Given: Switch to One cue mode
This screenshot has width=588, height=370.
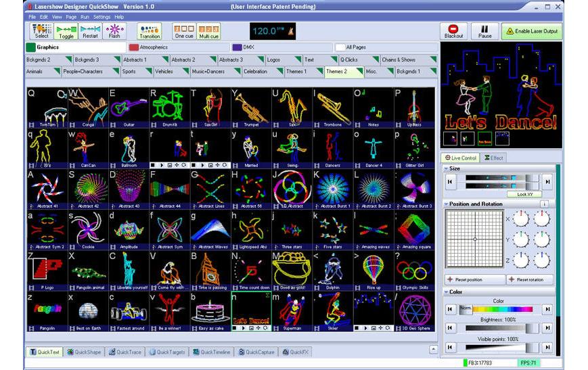Looking at the screenshot, I should point(184,31).
